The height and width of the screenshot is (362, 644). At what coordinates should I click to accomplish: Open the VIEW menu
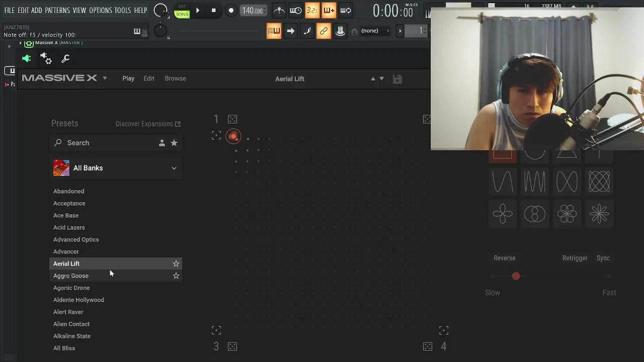click(x=79, y=10)
